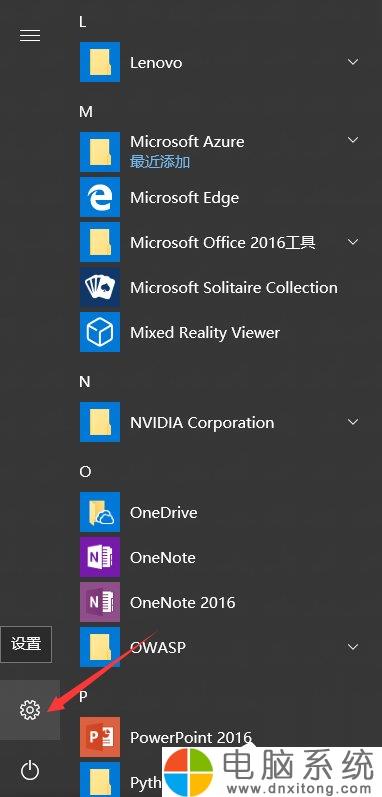Launch Microsoft Edge from its icon
The height and width of the screenshot is (797, 382).
[x=100, y=197]
